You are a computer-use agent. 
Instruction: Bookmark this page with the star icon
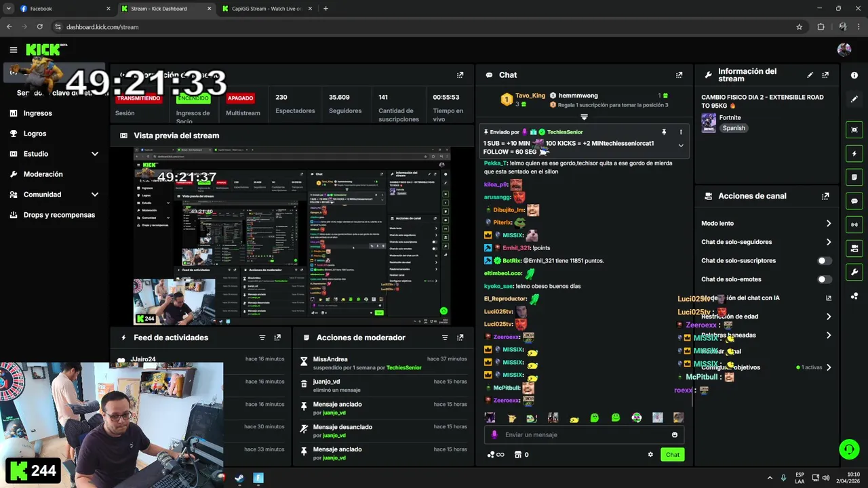[800, 27]
